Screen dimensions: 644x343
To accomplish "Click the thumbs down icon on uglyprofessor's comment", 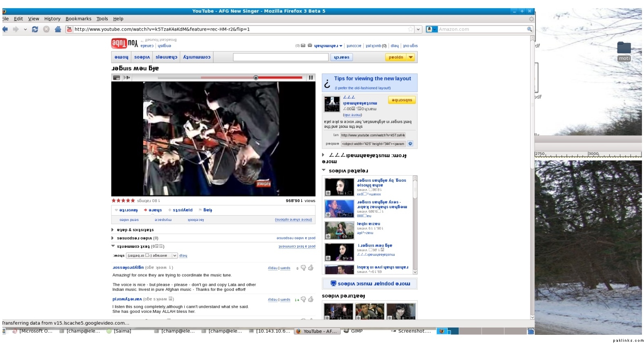I will pyautogui.click(x=303, y=268).
